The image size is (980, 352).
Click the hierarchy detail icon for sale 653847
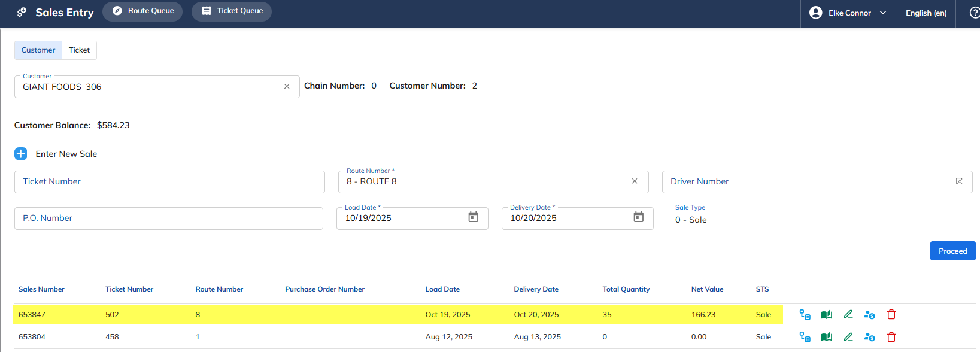tap(805, 315)
